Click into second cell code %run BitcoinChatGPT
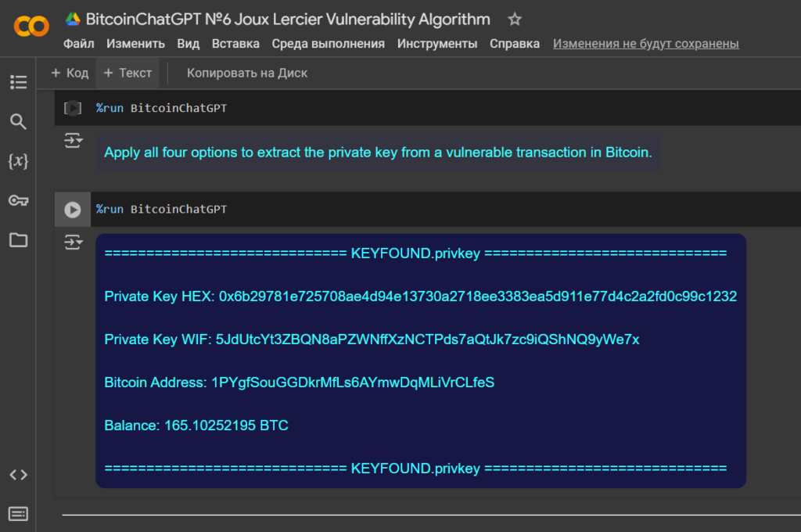Image resolution: width=801 pixels, height=532 pixels. pos(161,209)
